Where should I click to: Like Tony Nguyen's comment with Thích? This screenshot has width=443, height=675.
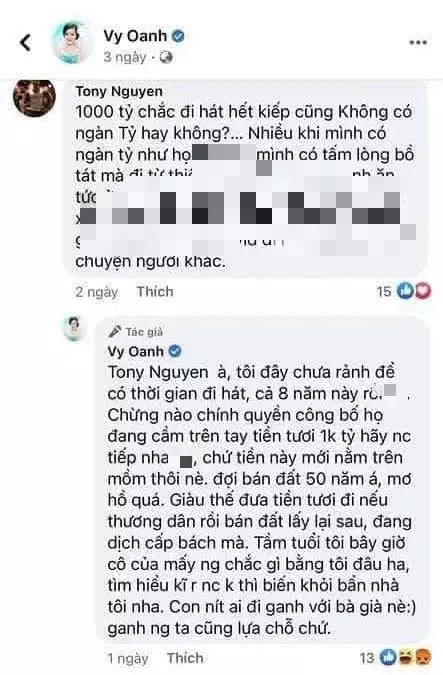point(155,291)
